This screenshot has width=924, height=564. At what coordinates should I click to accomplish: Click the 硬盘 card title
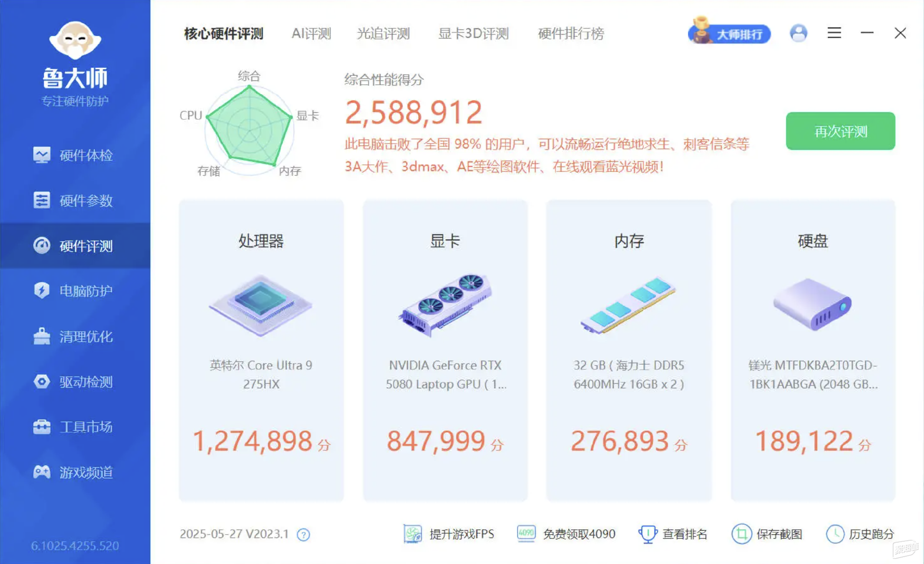(x=812, y=241)
